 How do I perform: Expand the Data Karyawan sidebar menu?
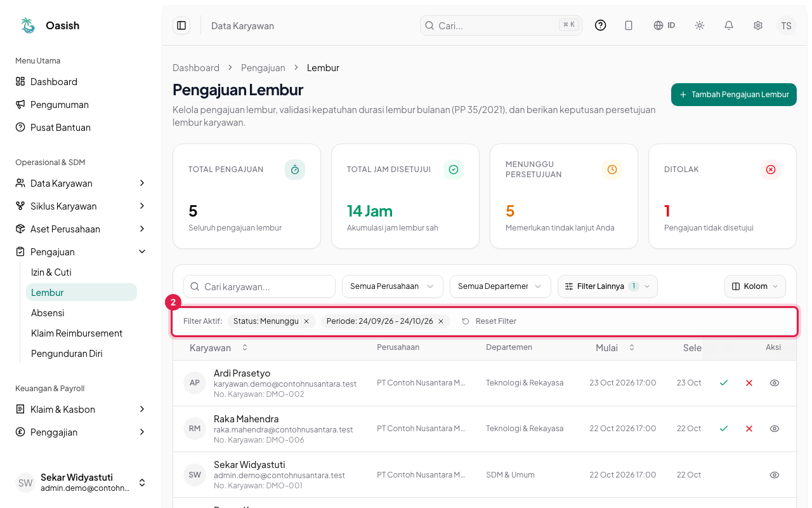click(x=81, y=184)
